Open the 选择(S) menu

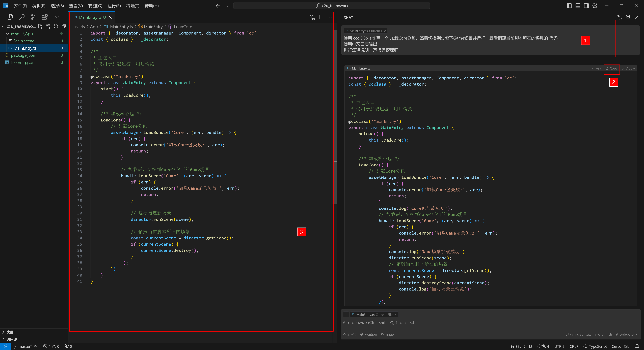pyautogui.click(x=57, y=6)
